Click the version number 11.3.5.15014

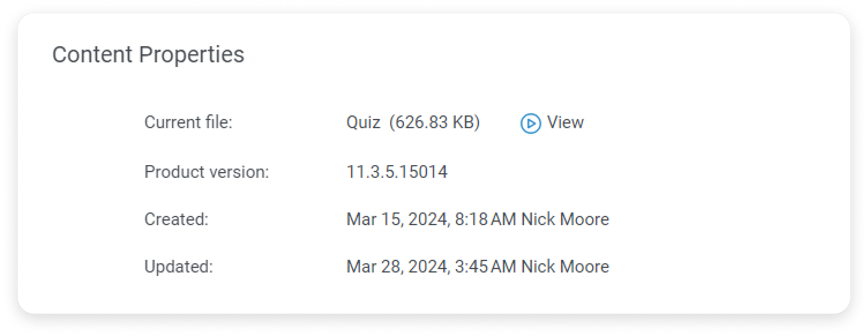(x=396, y=172)
